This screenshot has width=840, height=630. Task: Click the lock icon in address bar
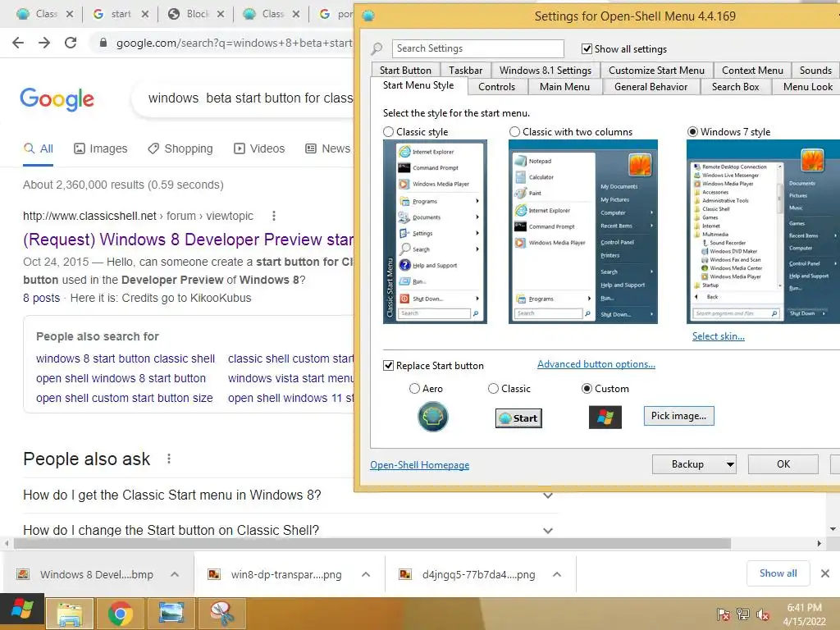(x=103, y=43)
